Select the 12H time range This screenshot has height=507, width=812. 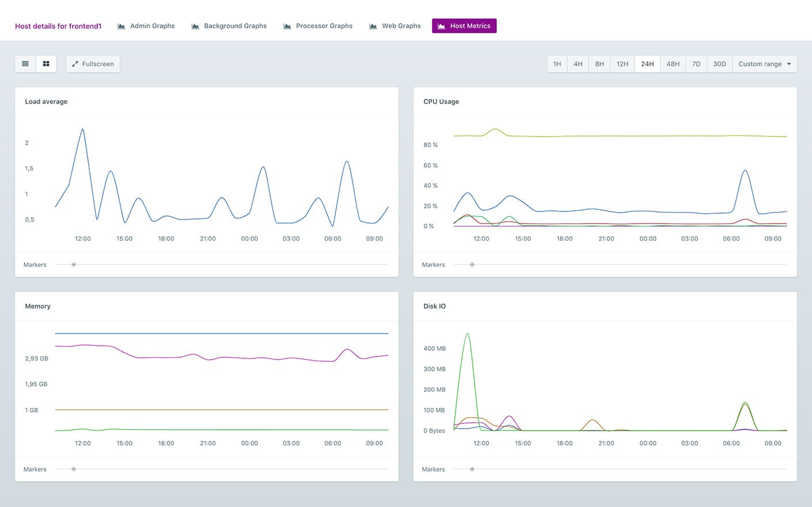point(623,64)
